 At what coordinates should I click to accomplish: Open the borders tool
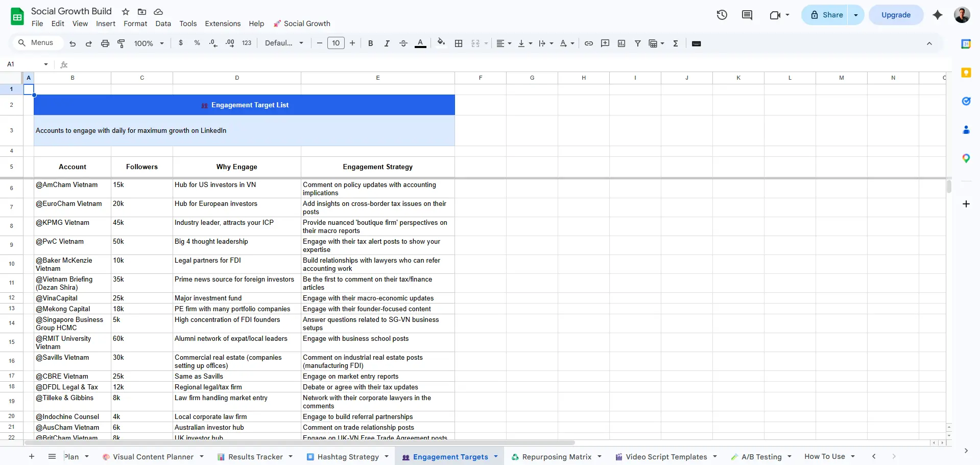459,43
